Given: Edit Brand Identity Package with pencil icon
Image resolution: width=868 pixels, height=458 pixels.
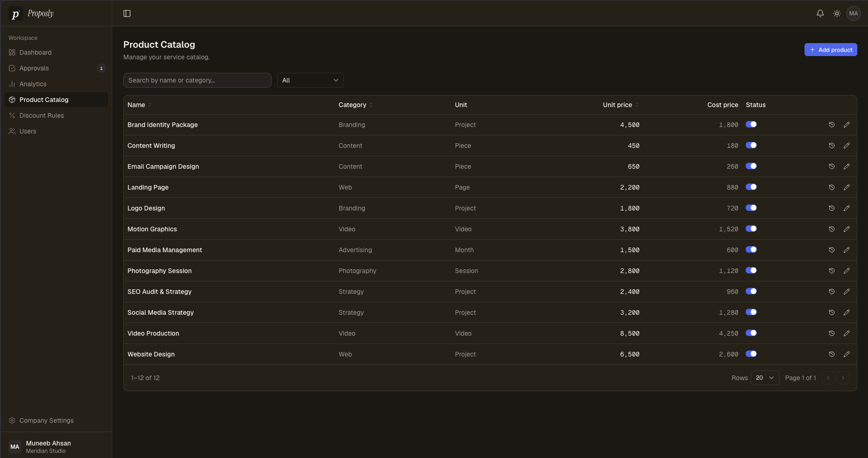Looking at the screenshot, I should 847,125.
